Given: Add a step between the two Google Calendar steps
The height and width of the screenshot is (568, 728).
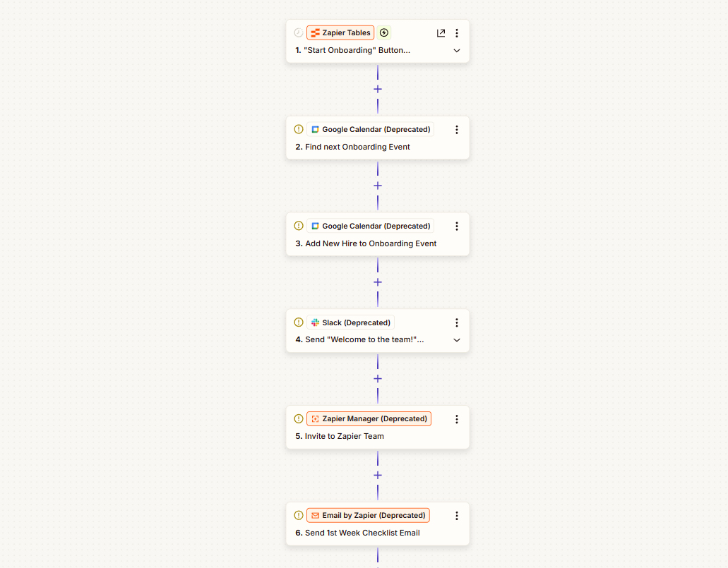Looking at the screenshot, I should [378, 186].
